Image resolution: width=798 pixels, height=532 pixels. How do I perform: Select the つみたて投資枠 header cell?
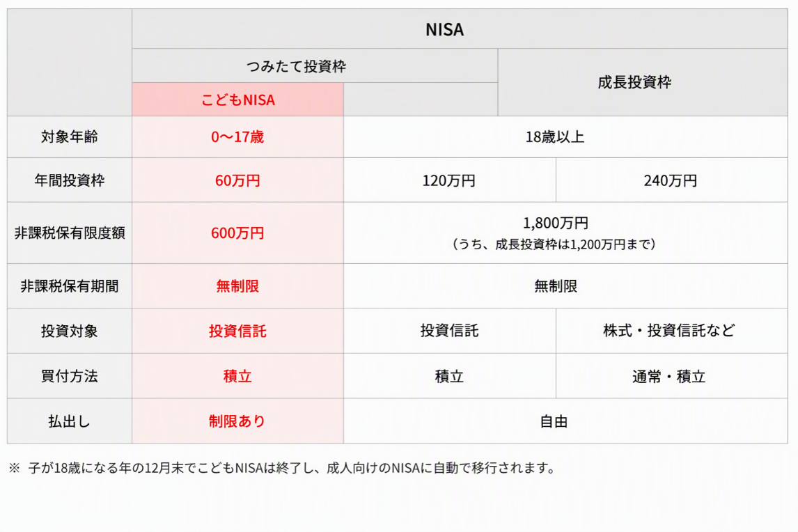(x=315, y=65)
